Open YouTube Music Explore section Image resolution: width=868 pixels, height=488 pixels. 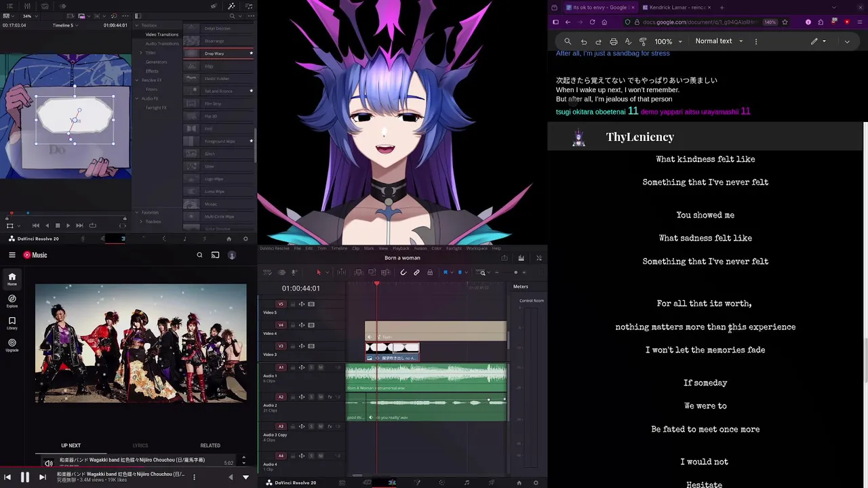[12, 301]
